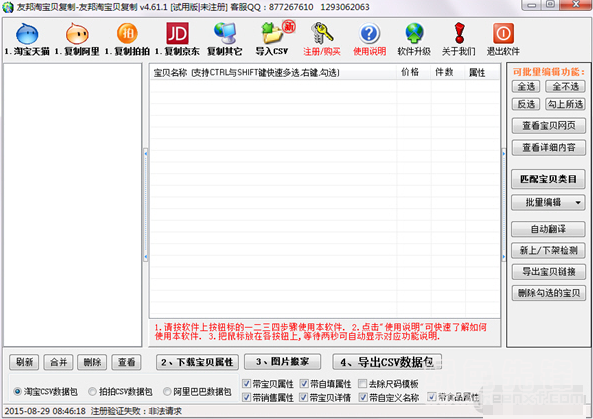Click 匹配宝贝类目 button
This screenshot has width=593, height=419.
pos(548,179)
